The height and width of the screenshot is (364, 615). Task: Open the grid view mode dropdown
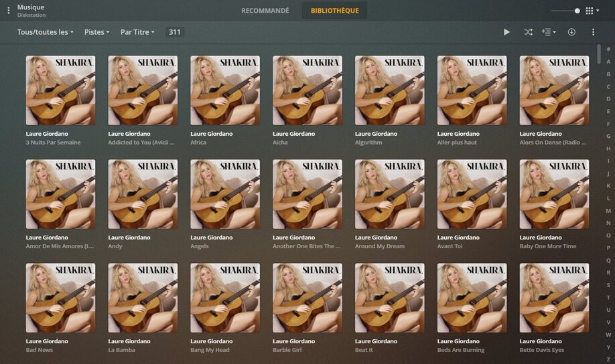click(592, 11)
